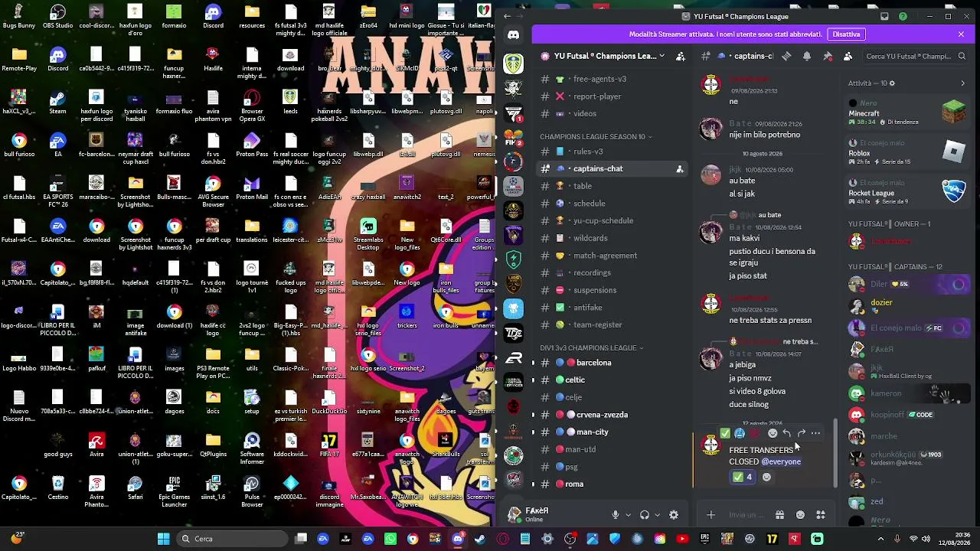Click forward arrow on the message hover toolbar
Image resolution: width=980 pixels, height=551 pixels.
(x=801, y=433)
